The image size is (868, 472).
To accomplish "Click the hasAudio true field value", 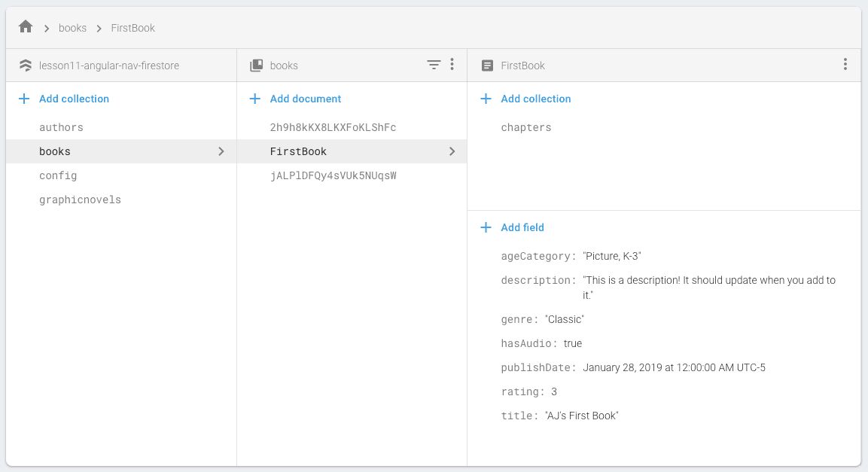I will (x=572, y=343).
